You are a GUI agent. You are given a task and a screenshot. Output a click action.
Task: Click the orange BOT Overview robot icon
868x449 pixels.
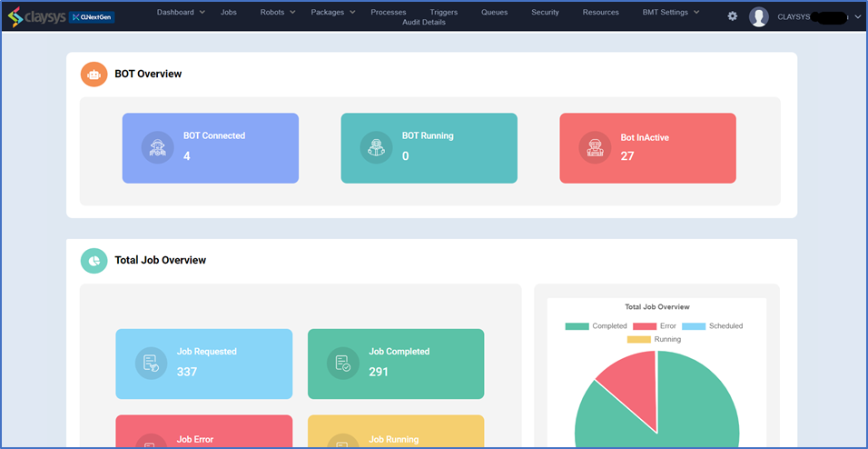tap(94, 74)
